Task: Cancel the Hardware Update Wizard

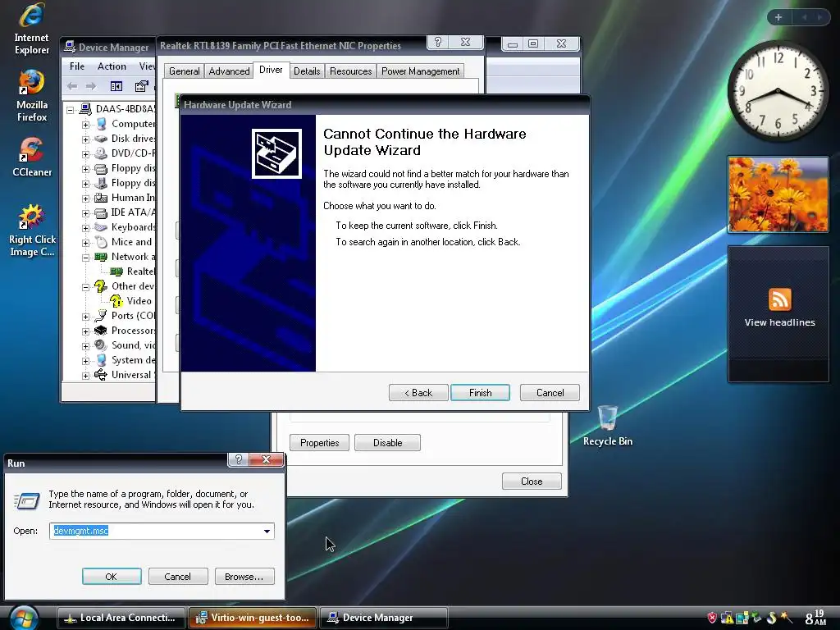Action: (x=550, y=393)
